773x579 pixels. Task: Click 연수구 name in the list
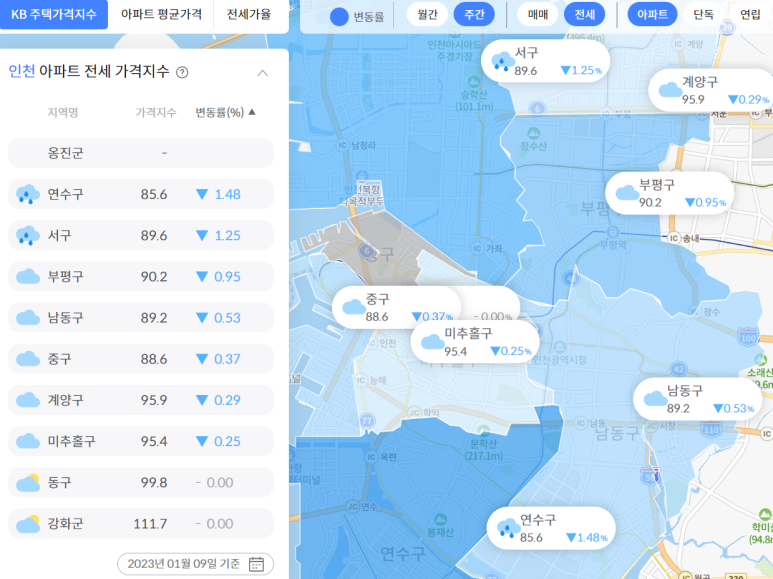coord(65,194)
